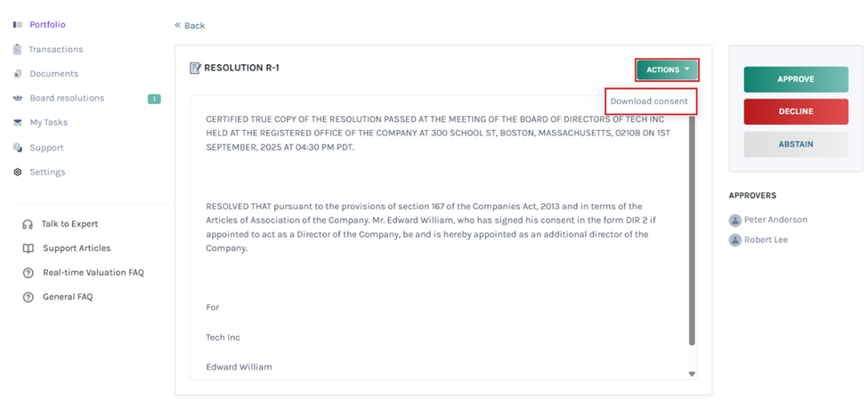The height and width of the screenshot is (400, 868).
Task: Click the Support Articles book icon
Action: 28,249
